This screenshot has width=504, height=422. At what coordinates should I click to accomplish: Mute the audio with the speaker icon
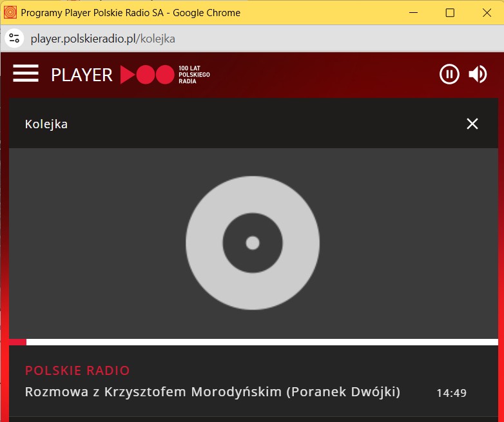(478, 74)
